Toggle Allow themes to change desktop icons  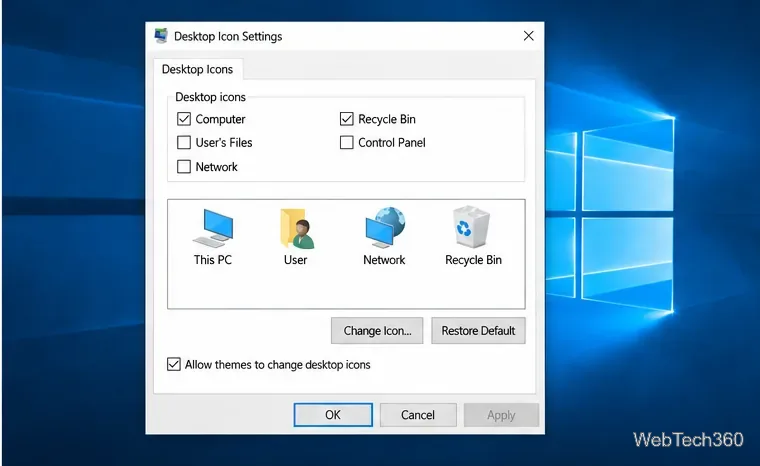pos(174,364)
